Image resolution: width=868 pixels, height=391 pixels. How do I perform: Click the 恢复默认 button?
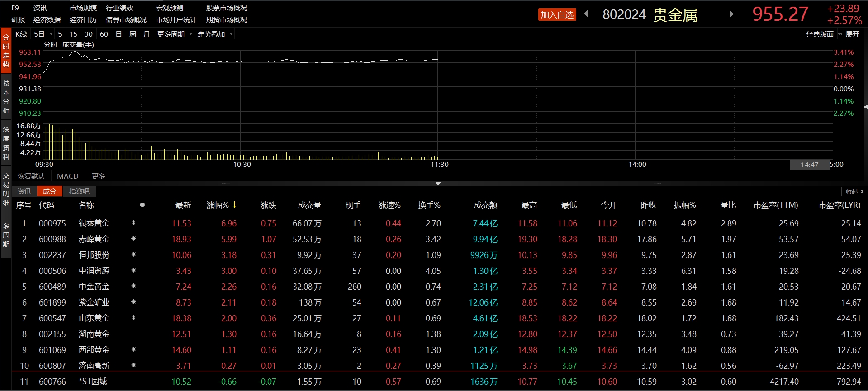pos(31,176)
